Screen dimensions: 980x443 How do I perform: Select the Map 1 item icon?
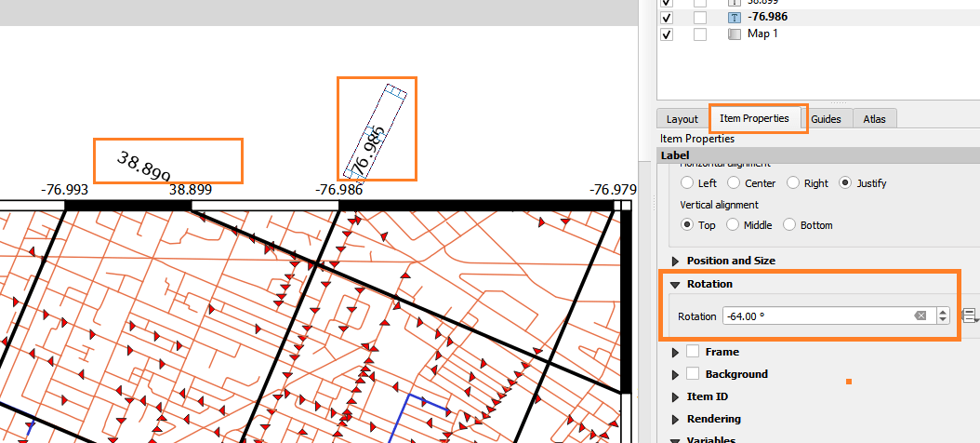coord(735,34)
